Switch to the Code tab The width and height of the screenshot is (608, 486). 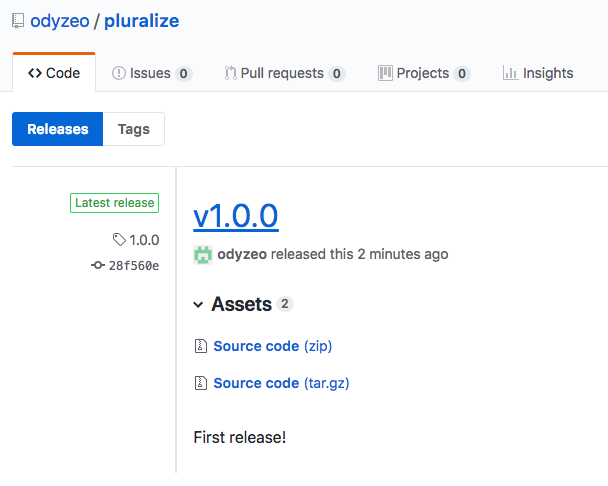(54, 73)
